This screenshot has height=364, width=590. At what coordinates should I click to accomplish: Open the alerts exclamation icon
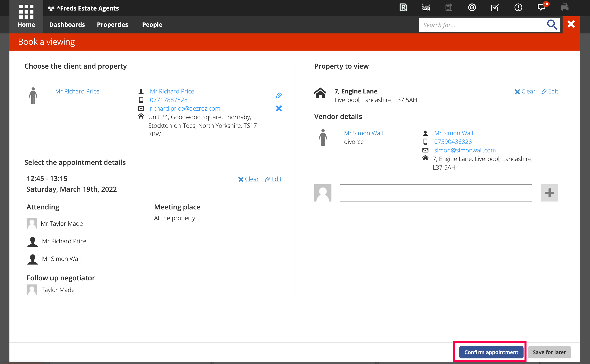click(518, 8)
